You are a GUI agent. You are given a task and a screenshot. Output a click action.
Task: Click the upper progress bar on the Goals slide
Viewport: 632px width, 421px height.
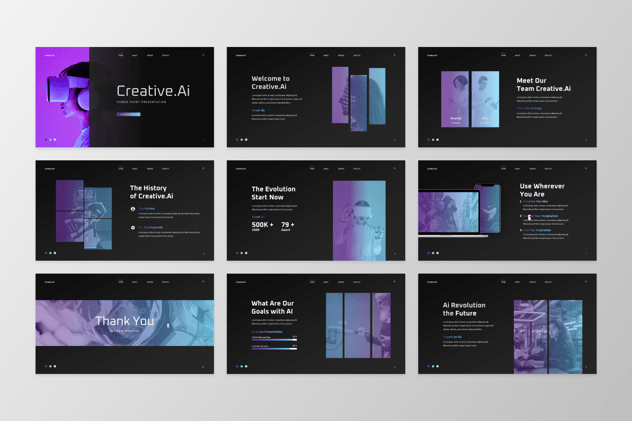pyautogui.click(x=273, y=340)
